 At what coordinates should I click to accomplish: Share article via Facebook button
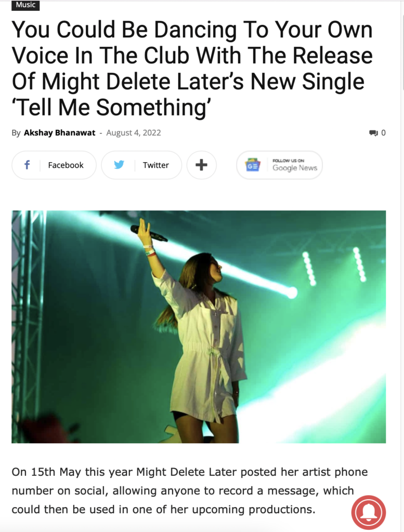tap(54, 165)
